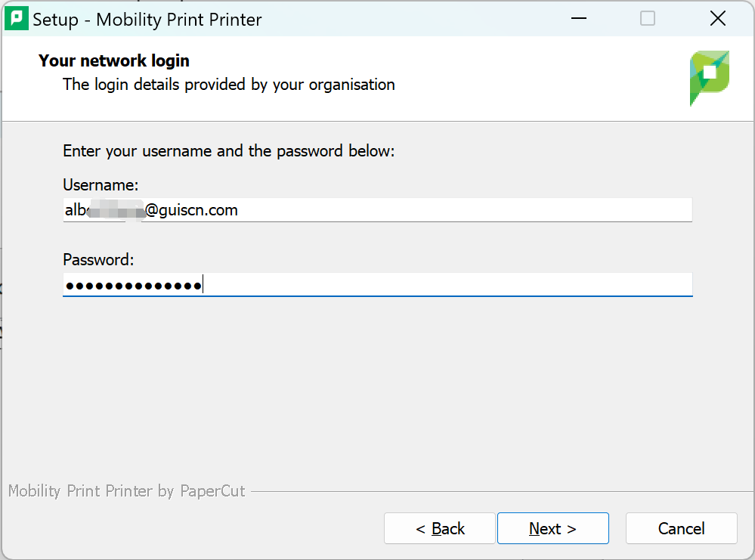The height and width of the screenshot is (560, 755).
Task: Click the "@guiscn.com" text in the username
Action: [191, 210]
